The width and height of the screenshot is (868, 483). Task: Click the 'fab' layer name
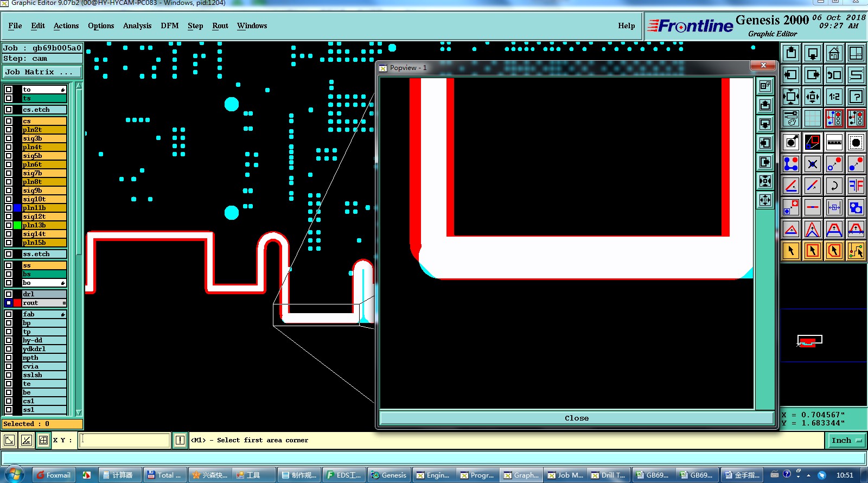44,314
